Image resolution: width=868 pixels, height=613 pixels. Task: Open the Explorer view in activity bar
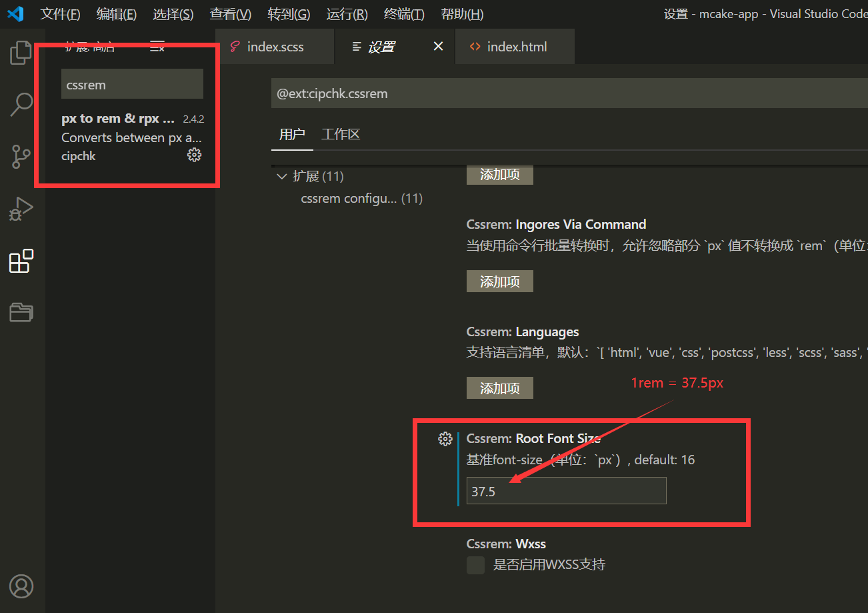pos(21,52)
